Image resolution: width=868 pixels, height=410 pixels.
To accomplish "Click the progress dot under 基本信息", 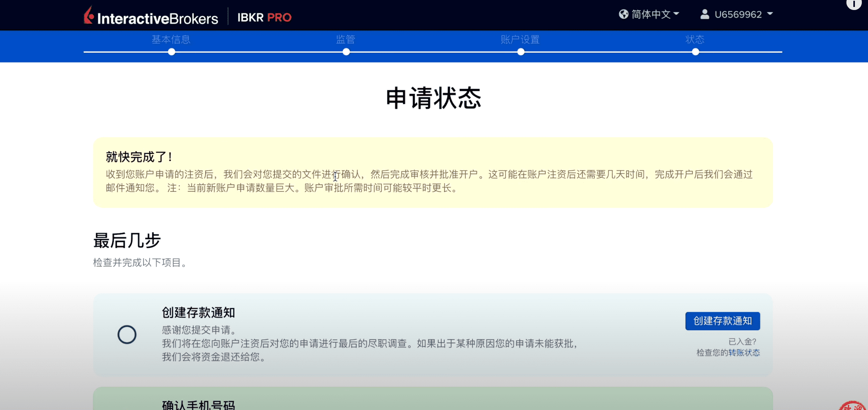I will point(171,51).
